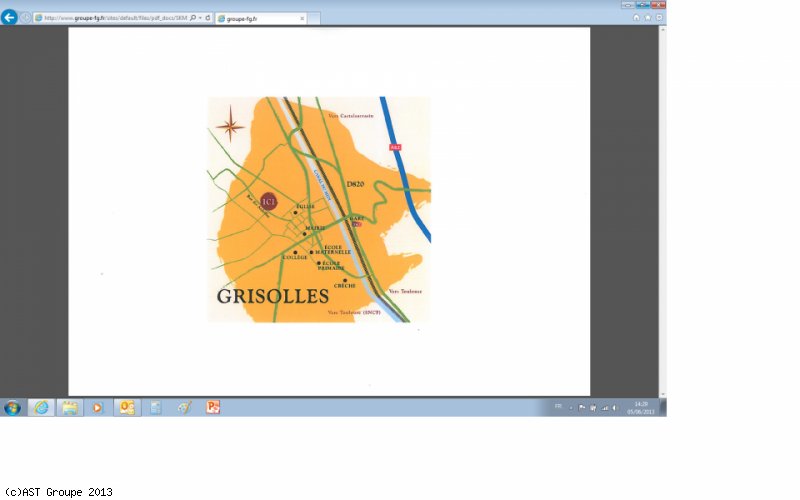Click the ÉGLISE label on the map
The width and height of the screenshot is (800, 500).
point(305,207)
